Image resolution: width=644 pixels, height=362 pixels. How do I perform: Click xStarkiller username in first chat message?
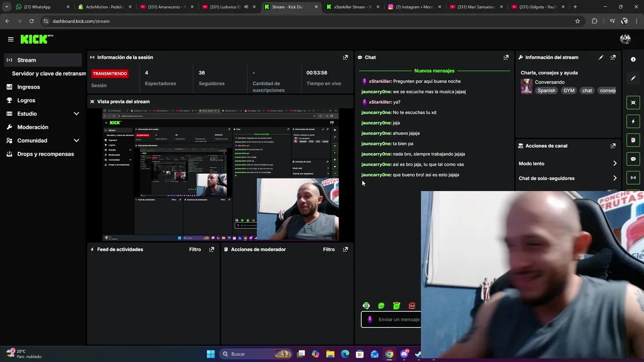point(380,81)
